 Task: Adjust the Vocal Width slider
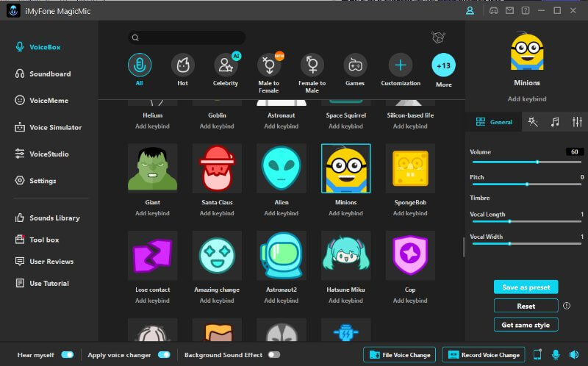(x=527, y=244)
